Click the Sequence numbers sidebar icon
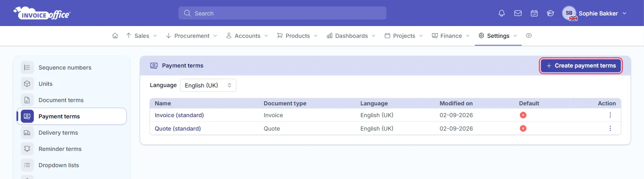 click(27, 68)
